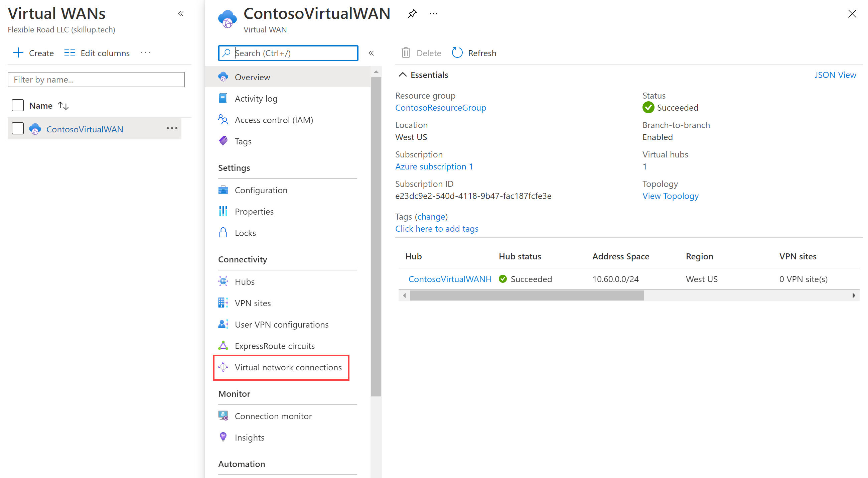Click the ContosoResourceGroup link
The height and width of the screenshot is (478, 868).
click(x=442, y=108)
